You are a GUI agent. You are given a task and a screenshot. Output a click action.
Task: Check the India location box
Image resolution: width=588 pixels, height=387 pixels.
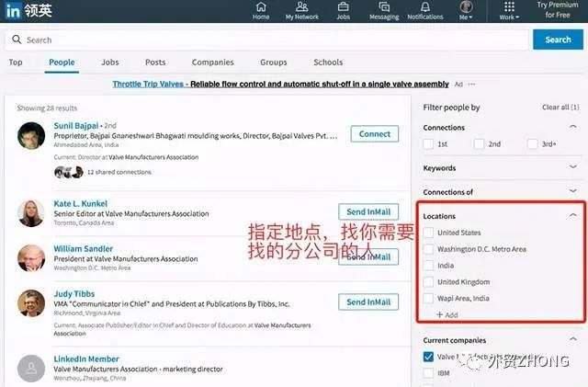pyautogui.click(x=428, y=266)
